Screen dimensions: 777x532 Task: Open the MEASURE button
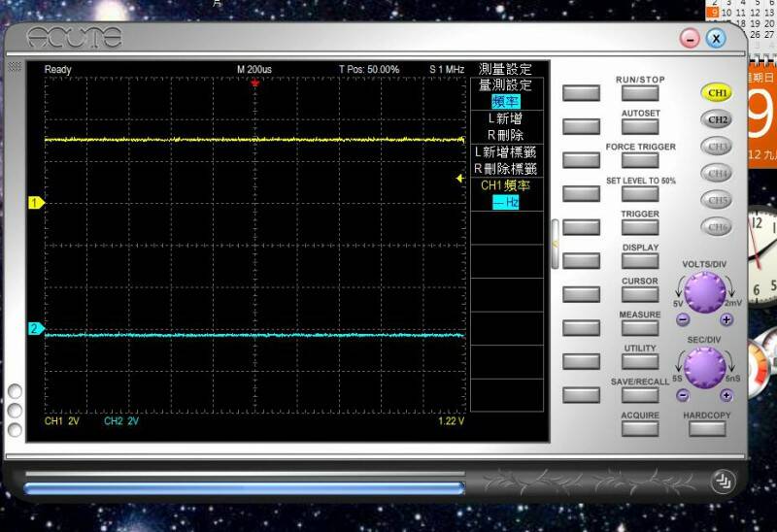pyautogui.click(x=640, y=328)
